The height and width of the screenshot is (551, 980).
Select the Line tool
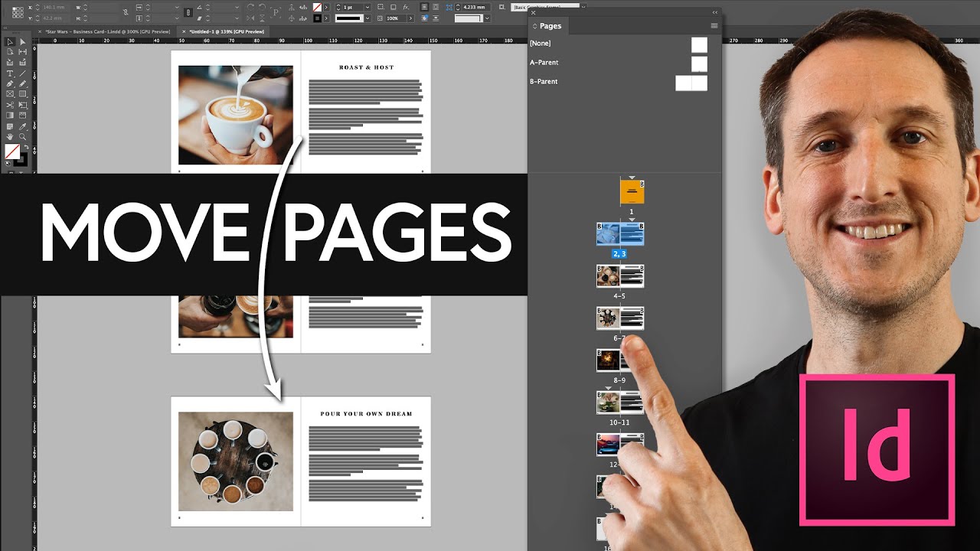tap(23, 73)
